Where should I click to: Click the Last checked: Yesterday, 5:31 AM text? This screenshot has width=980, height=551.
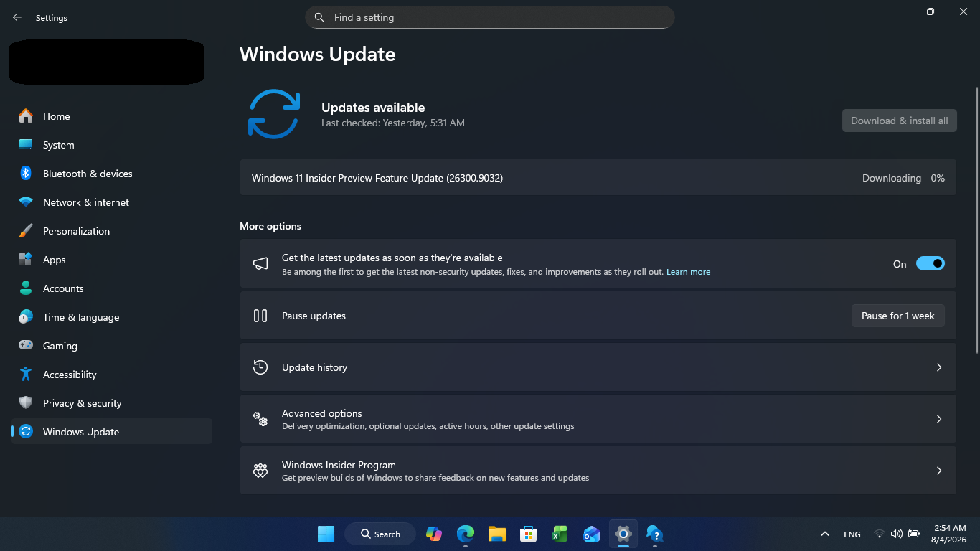click(393, 123)
